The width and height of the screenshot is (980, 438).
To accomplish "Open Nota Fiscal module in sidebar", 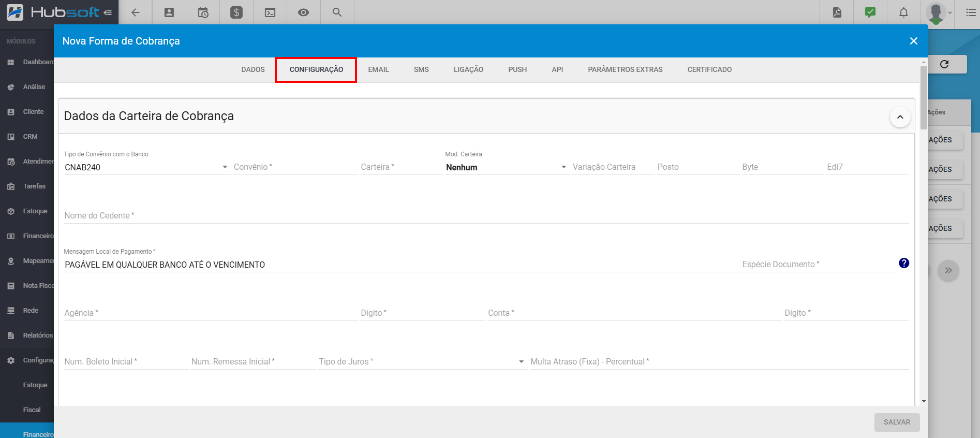I will (x=27, y=286).
